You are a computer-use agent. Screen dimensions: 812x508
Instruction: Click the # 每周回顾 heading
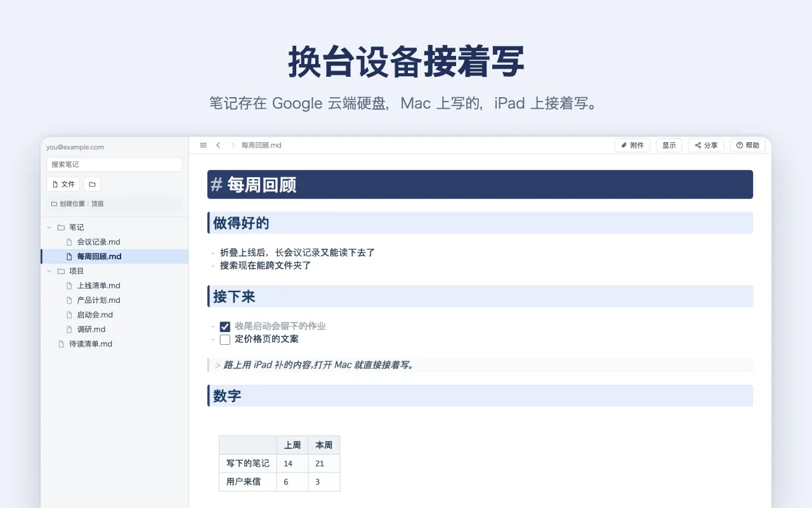(480, 185)
